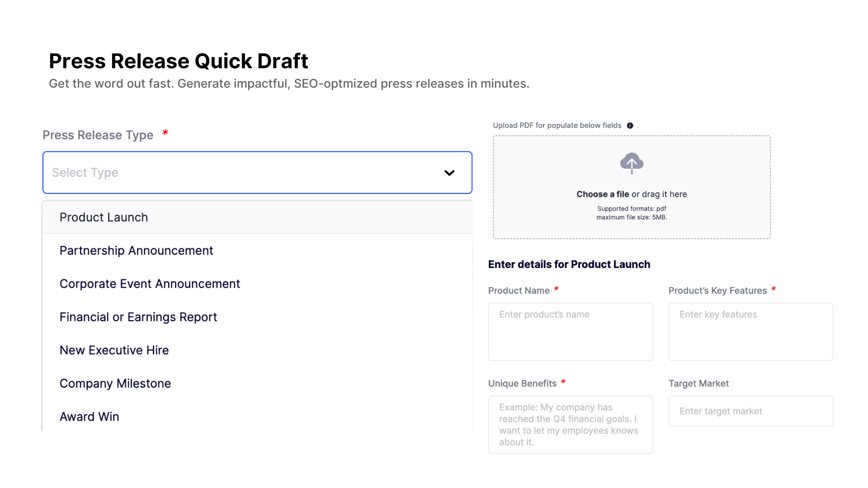
Task: Click Enter details for Product Launch heading
Action: [569, 264]
